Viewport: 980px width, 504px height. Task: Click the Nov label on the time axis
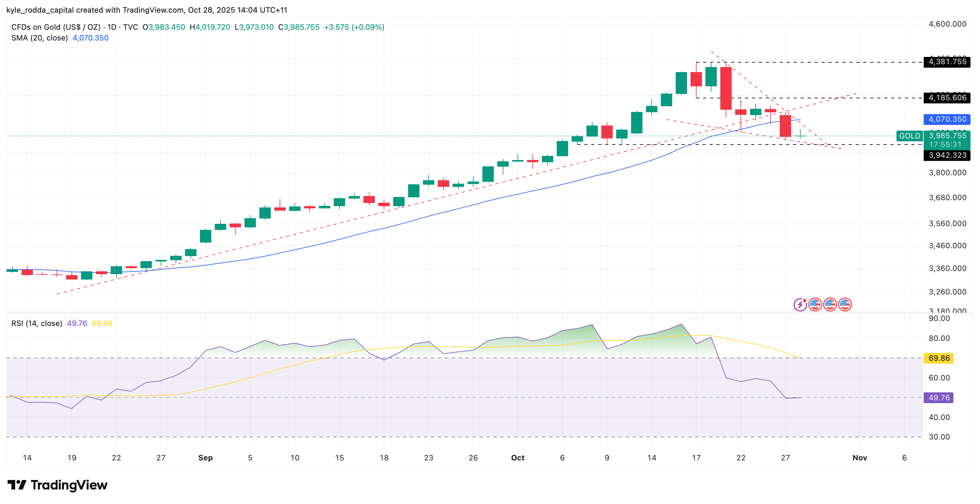point(859,458)
